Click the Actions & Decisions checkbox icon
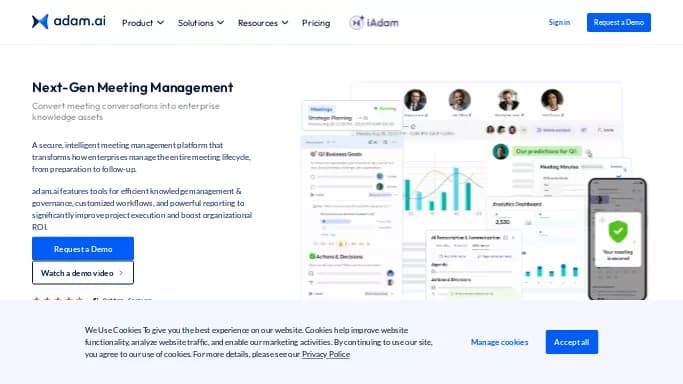 312,256
